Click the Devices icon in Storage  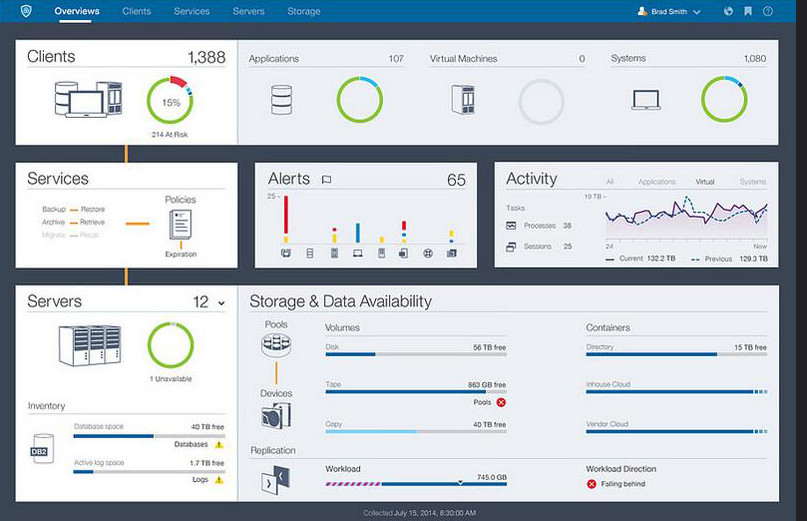[276, 416]
